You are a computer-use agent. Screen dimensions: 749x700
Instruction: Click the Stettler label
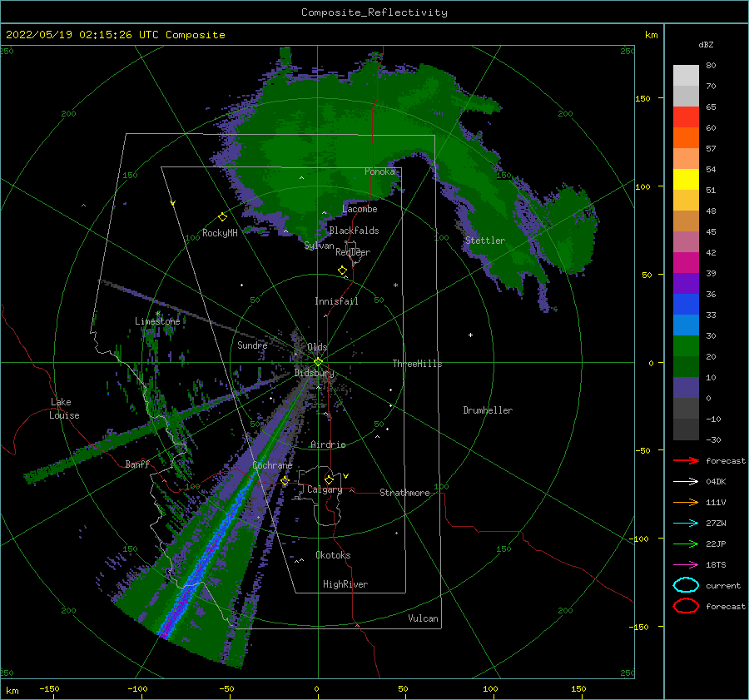(x=485, y=241)
